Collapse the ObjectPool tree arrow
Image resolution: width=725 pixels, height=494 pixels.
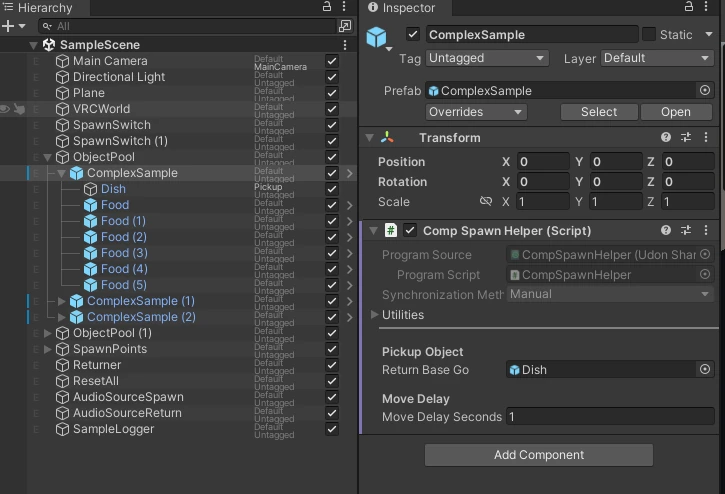tap(48, 157)
